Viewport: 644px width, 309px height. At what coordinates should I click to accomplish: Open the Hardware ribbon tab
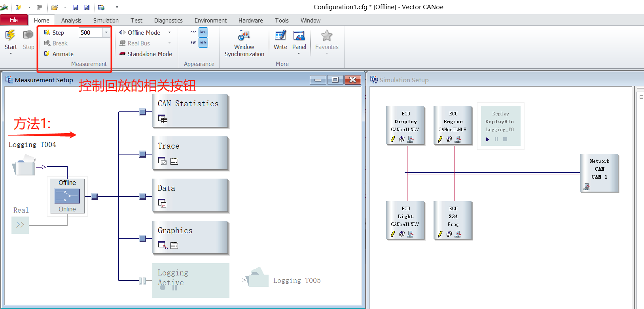click(x=250, y=20)
